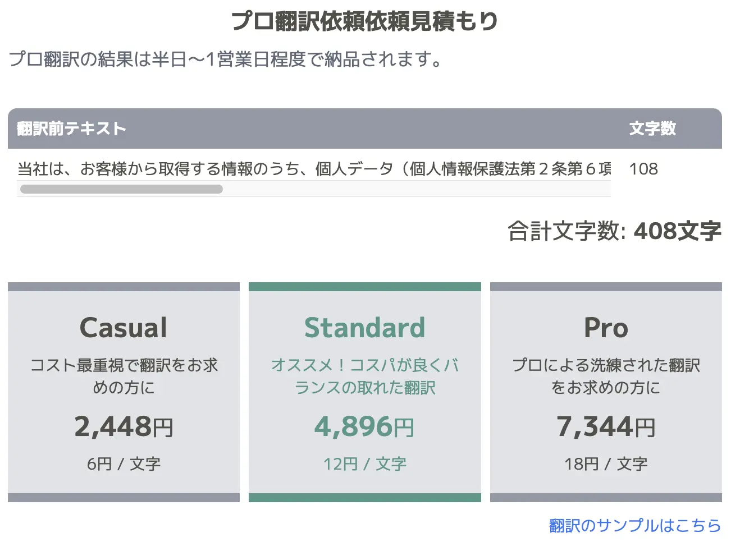Click the 108 character count cell
This screenshot has width=740, height=560.
643,169
